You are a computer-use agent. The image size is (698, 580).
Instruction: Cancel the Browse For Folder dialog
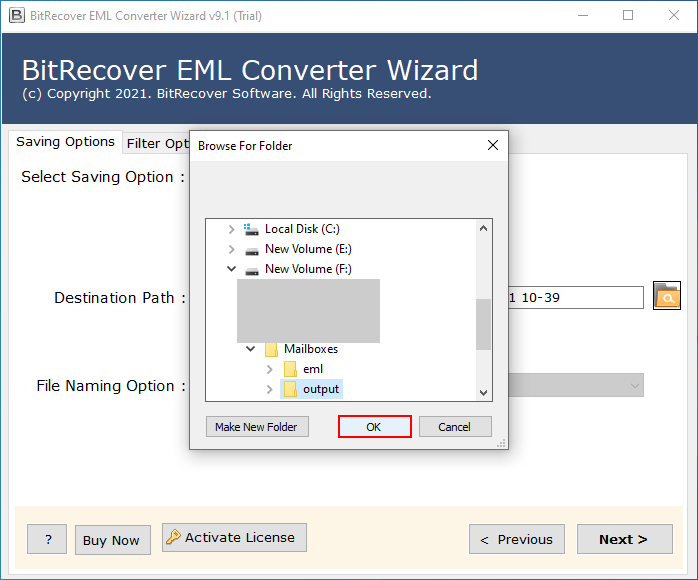455,427
